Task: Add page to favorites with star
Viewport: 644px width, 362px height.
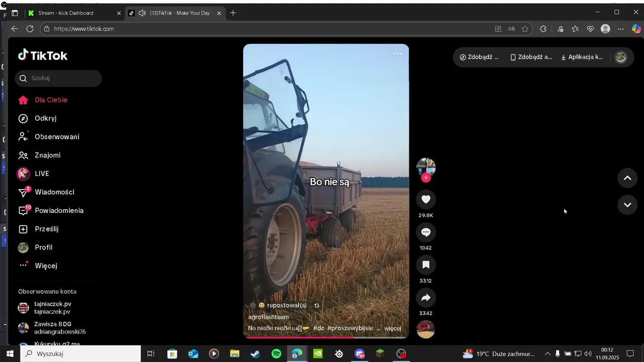Action: pos(525,29)
